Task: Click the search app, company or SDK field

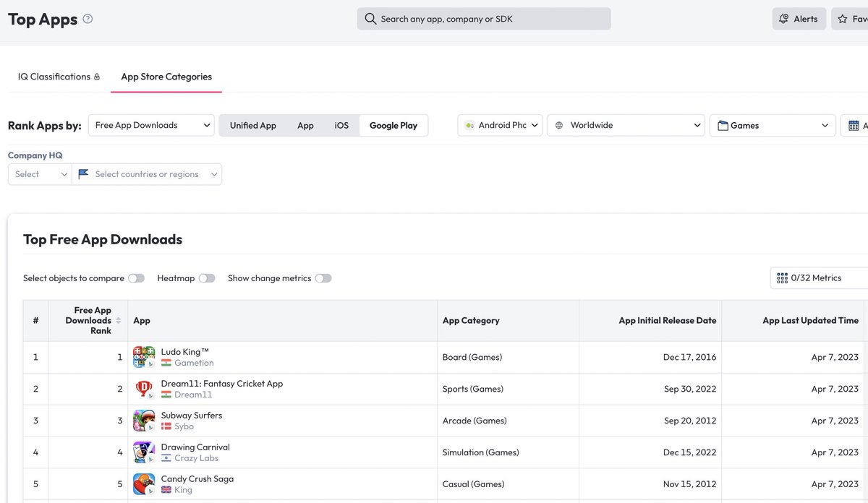Action: tap(484, 19)
